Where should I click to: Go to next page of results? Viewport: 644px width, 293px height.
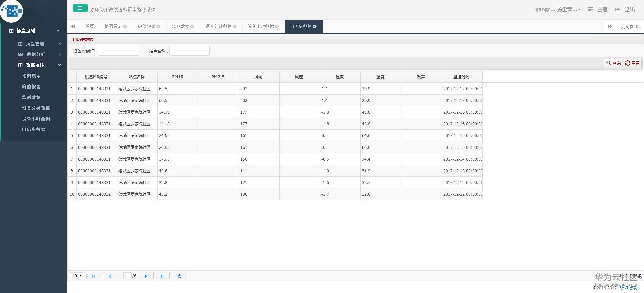(x=146, y=276)
